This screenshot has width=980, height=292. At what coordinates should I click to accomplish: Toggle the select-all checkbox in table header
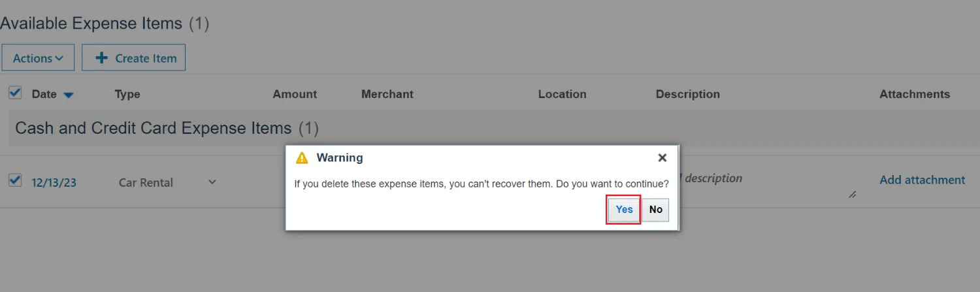click(14, 93)
